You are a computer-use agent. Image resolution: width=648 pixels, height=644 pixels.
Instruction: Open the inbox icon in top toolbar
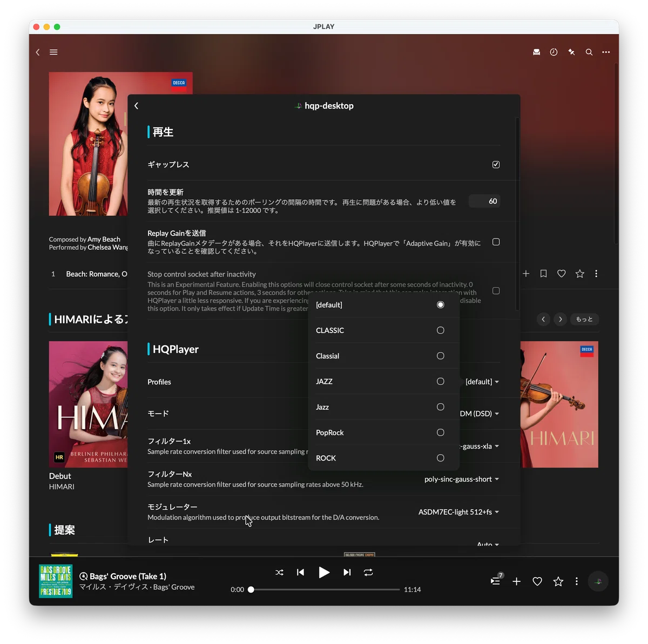point(536,52)
